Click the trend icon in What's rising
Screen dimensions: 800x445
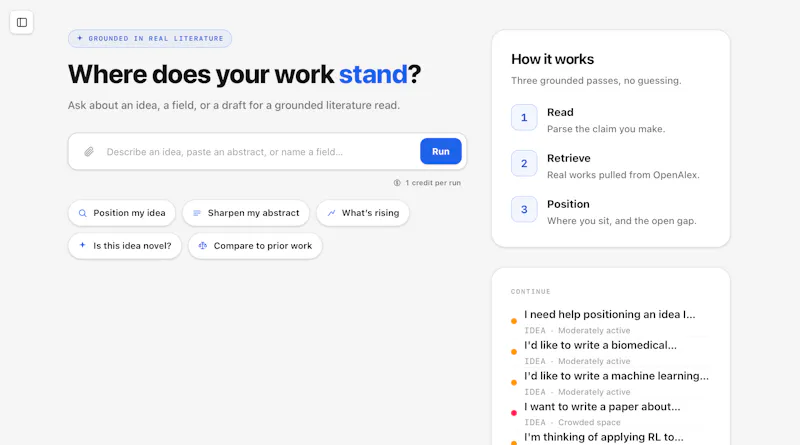coord(331,213)
